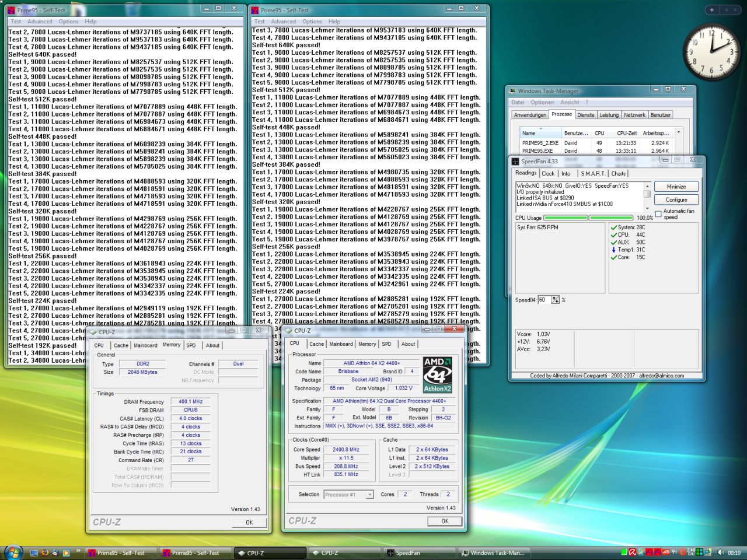Viewport: 747px width, 560px height.
Task: Click the CPU temperature checkmark in SpeedFan
Action: pos(613,235)
